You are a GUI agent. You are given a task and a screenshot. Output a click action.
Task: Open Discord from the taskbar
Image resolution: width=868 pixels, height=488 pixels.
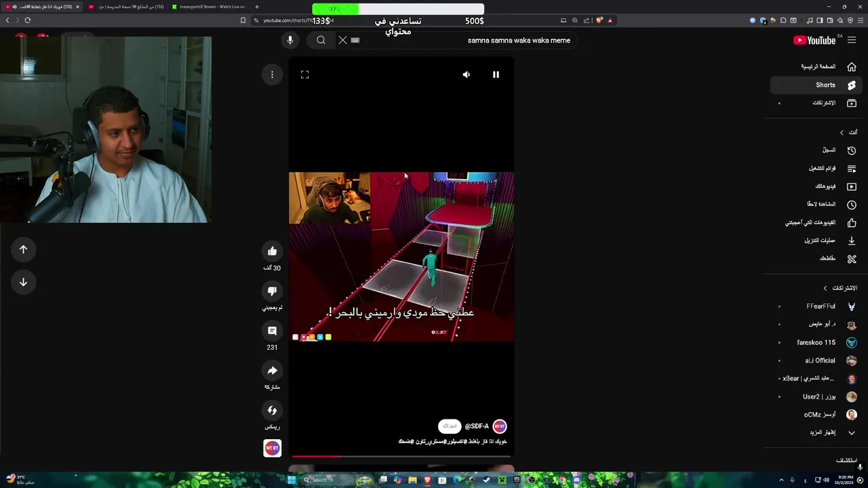(577, 480)
